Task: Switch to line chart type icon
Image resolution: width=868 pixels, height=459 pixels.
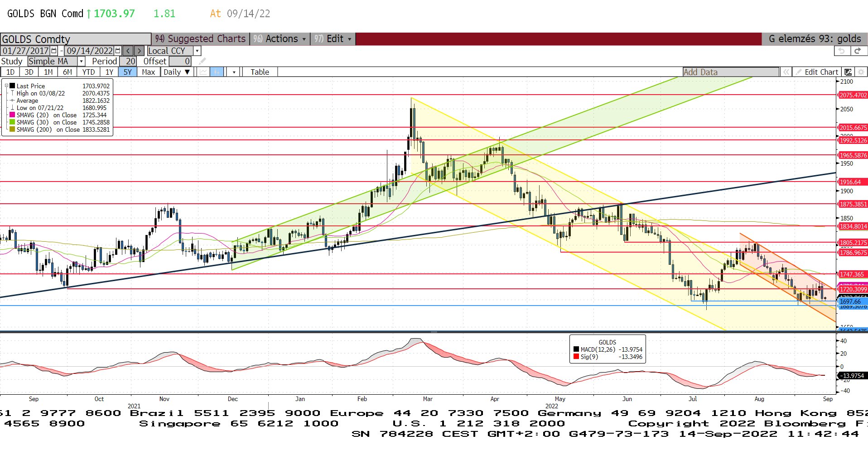Action: pos(203,72)
